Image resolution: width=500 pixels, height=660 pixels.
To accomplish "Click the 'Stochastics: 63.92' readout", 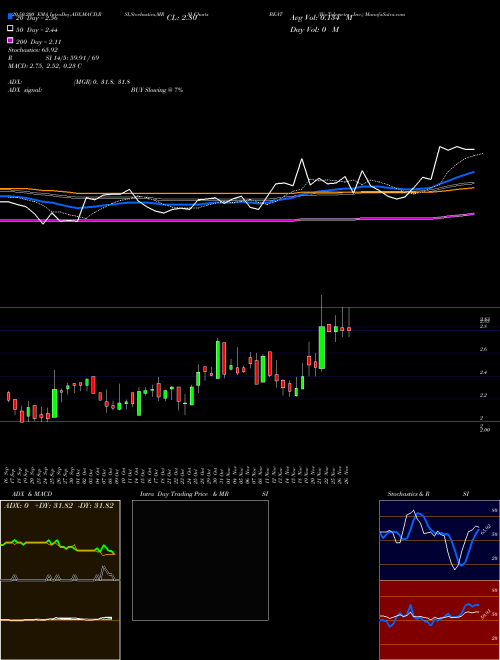I will coord(33,50).
